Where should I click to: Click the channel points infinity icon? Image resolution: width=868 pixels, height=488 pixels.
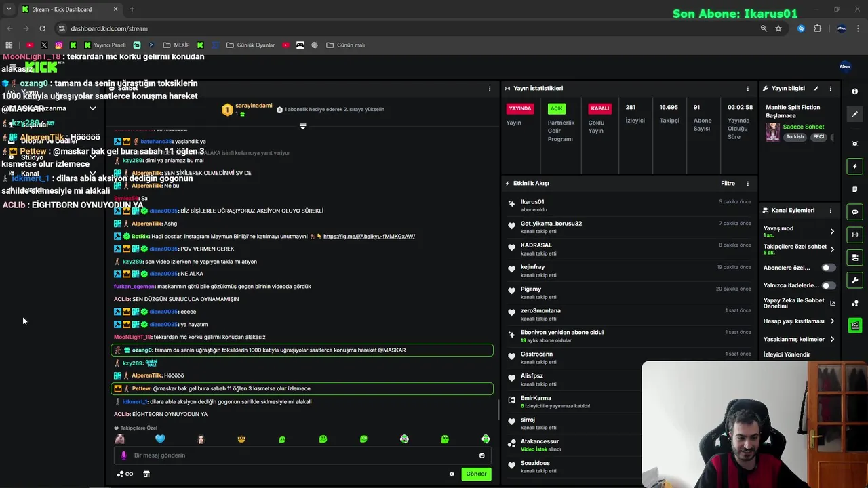[125, 474]
